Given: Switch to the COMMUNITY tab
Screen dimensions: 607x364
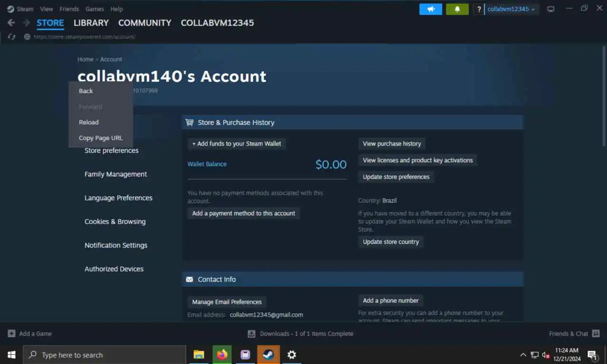Looking at the screenshot, I should coord(145,23).
